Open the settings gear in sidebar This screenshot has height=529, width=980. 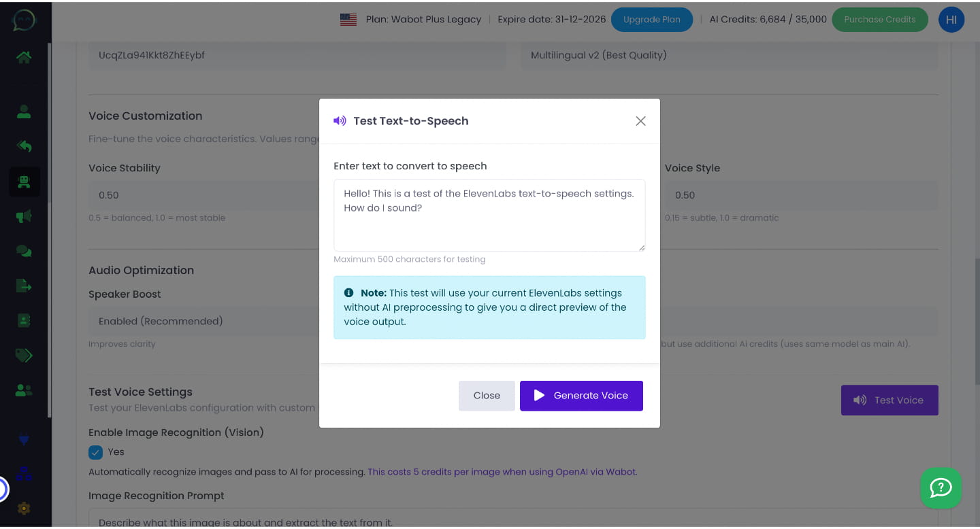point(24,508)
